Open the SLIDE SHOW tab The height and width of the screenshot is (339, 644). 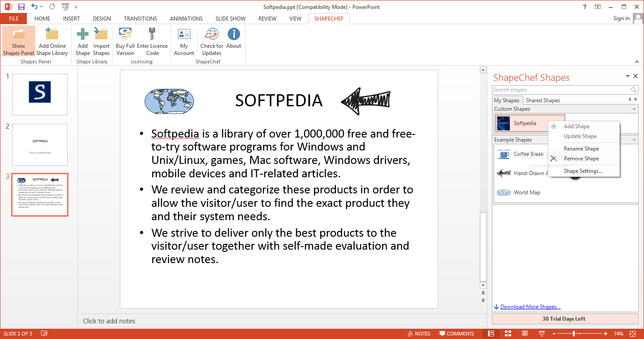(230, 18)
